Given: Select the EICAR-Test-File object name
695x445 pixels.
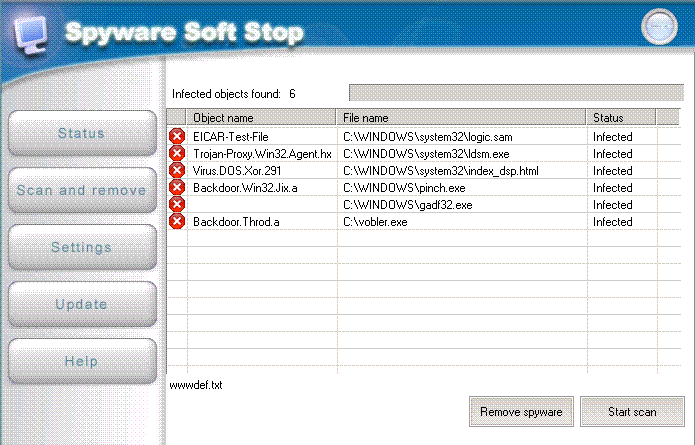Looking at the screenshot, I should pyautogui.click(x=230, y=137).
